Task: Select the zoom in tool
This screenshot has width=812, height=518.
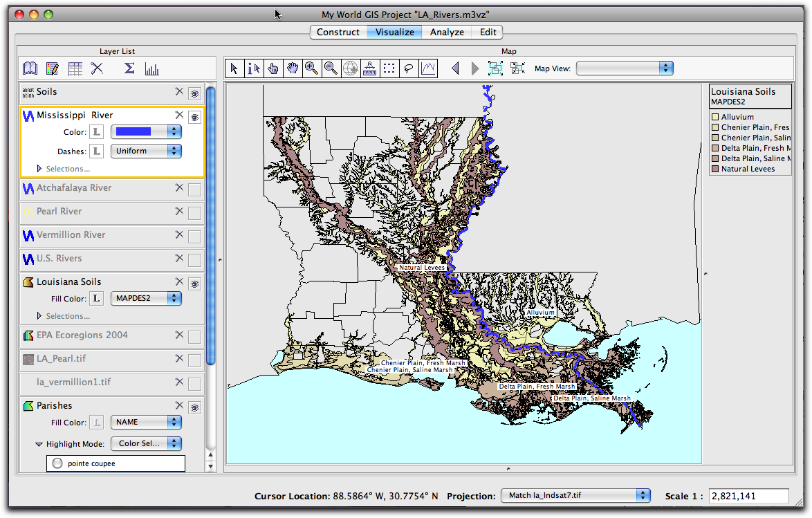Action: point(312,68)
